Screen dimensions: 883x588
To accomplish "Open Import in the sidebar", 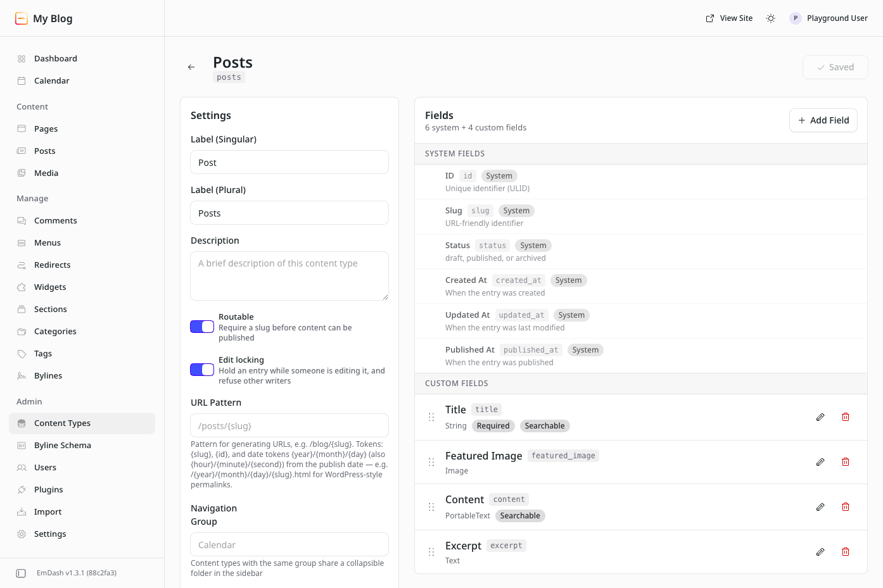I will coord(82,512).
